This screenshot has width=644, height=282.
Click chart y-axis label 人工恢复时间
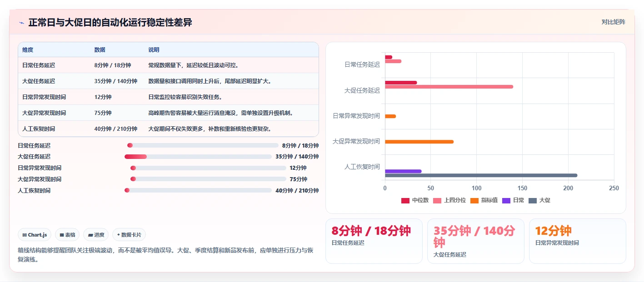362,167
